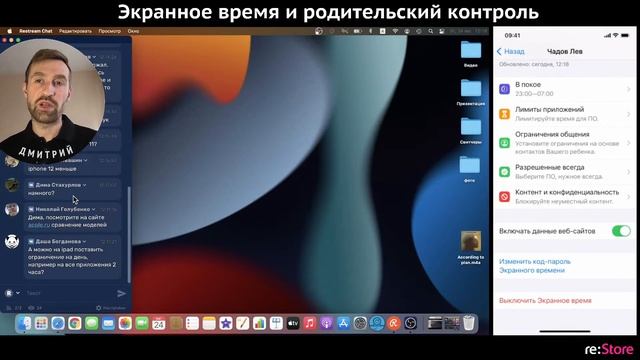
Task: Select 'According to plan' file thumbnail on desktop
Action: click(x=471, y=241)
